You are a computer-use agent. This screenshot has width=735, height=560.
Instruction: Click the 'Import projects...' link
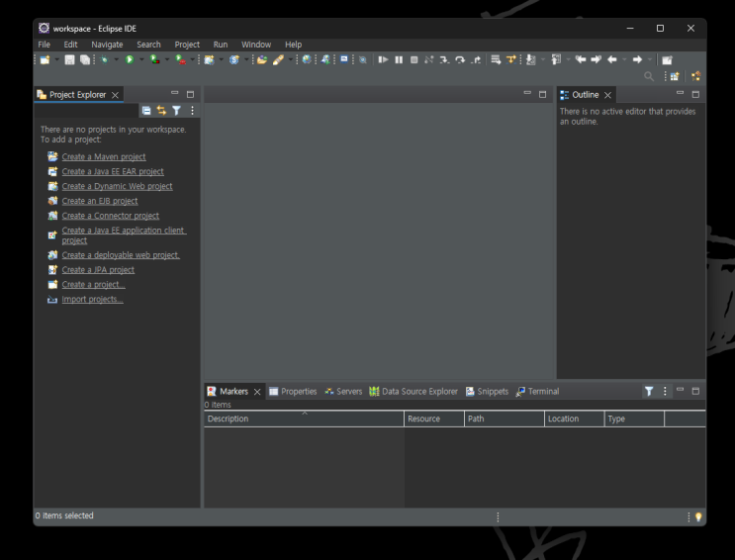click(x=92, y=300)
